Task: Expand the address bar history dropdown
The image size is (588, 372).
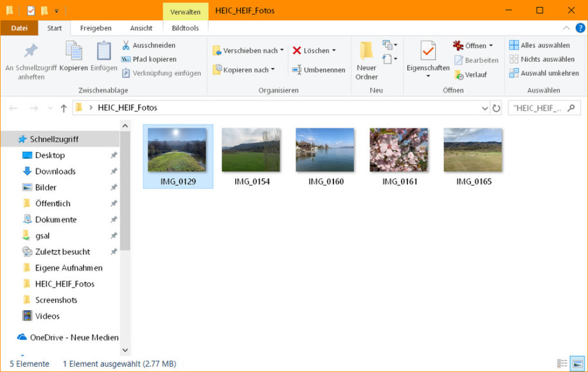Action: (x=485, y=108)
